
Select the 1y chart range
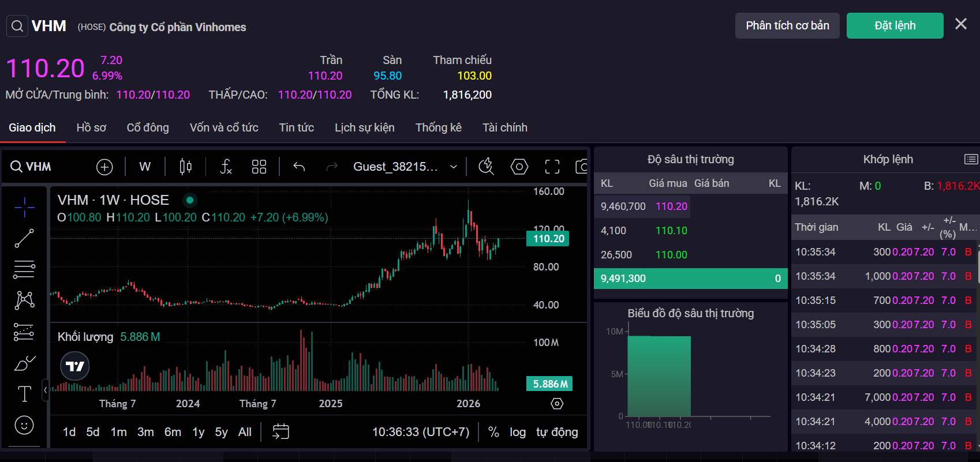(199, 432)
